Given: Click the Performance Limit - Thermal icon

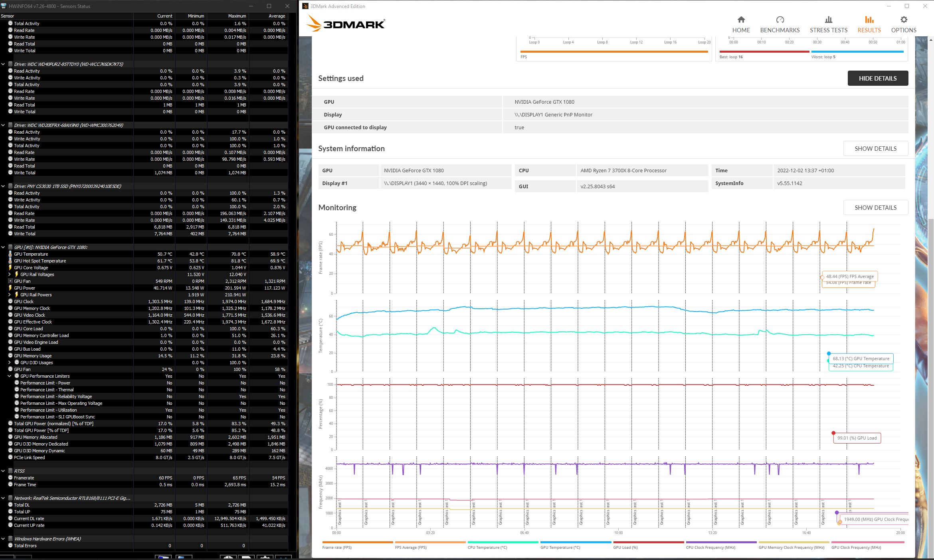Looking at the screenshot, I should click(17, 390).
